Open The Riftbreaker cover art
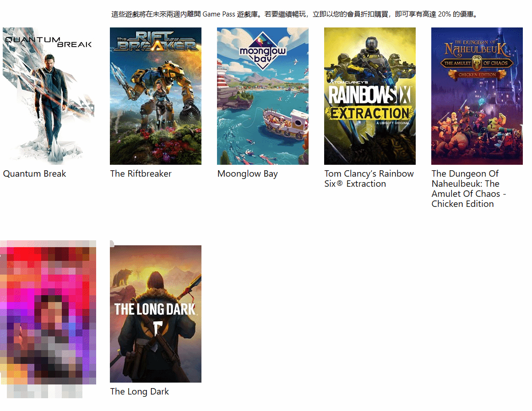The image size is (532, 411). tap(156, 96)
